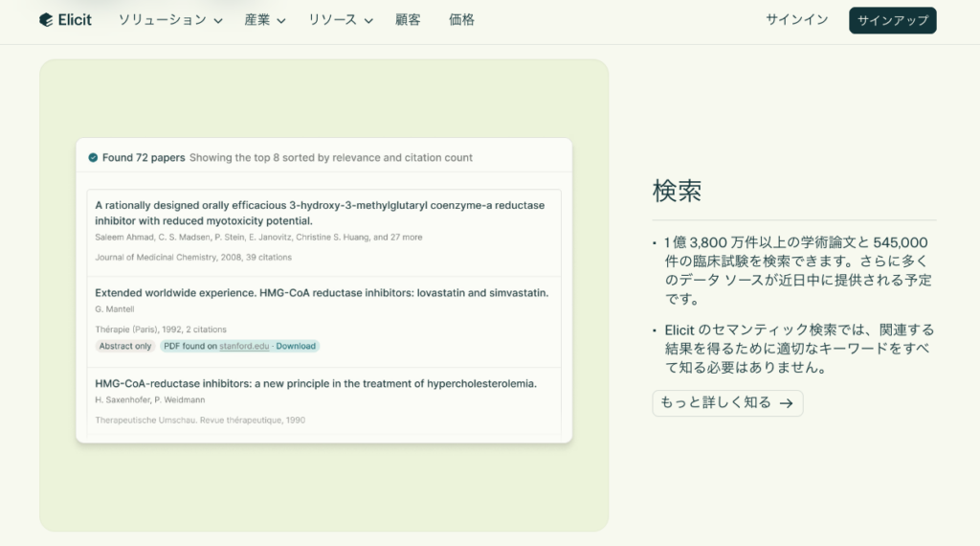Go to the 顧客 page
This screenshot has width=980, height=546.
408,20
